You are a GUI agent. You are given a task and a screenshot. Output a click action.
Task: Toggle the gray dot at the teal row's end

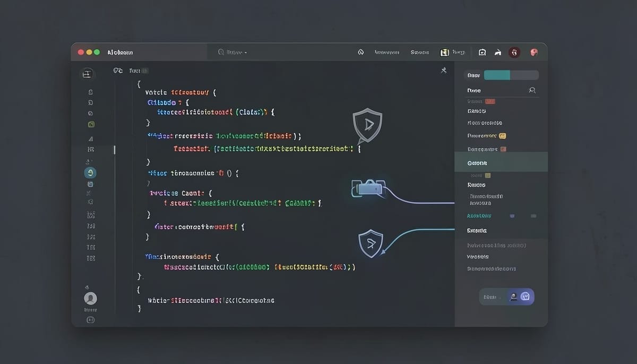533,216
